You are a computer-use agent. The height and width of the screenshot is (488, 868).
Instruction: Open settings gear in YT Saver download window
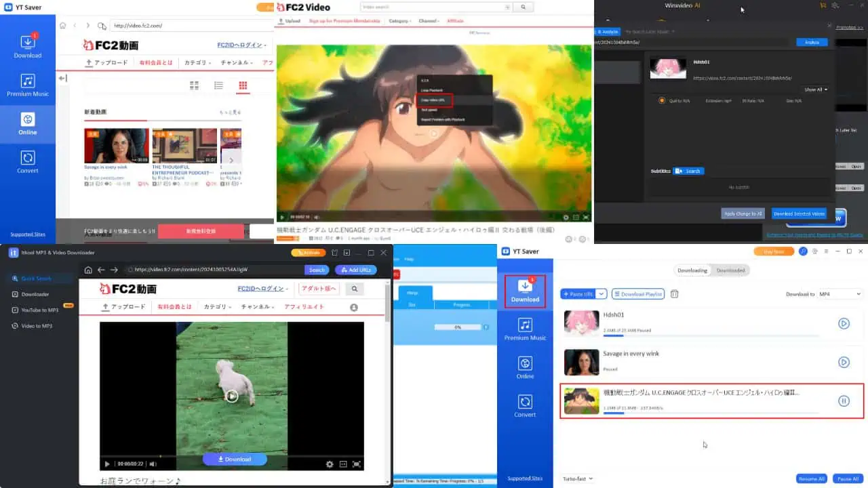click(815, 251)
